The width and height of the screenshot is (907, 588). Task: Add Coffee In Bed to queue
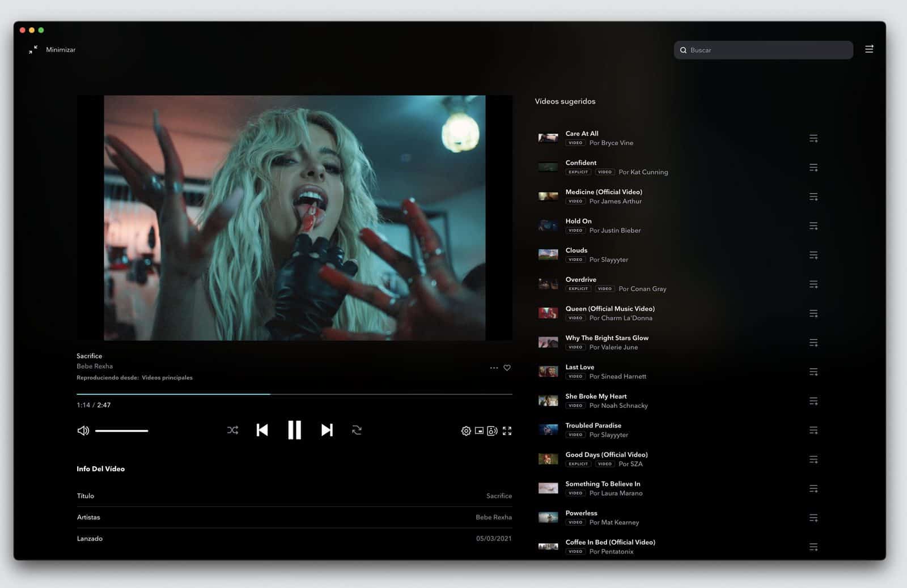813,547
